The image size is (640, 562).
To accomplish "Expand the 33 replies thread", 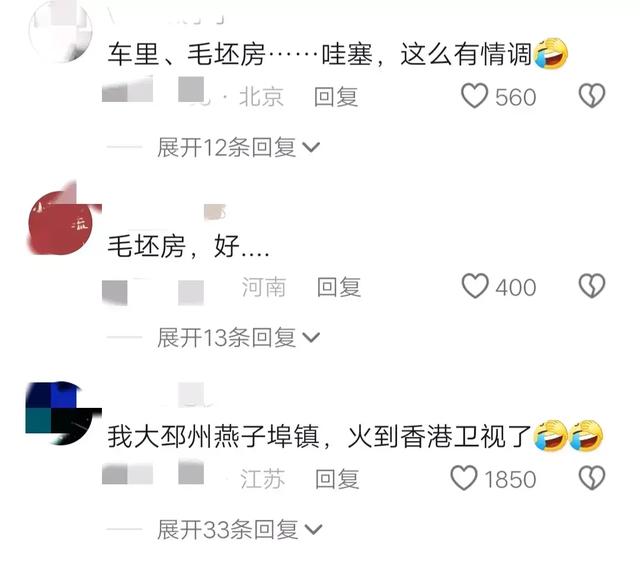I will tap(240, 530).
